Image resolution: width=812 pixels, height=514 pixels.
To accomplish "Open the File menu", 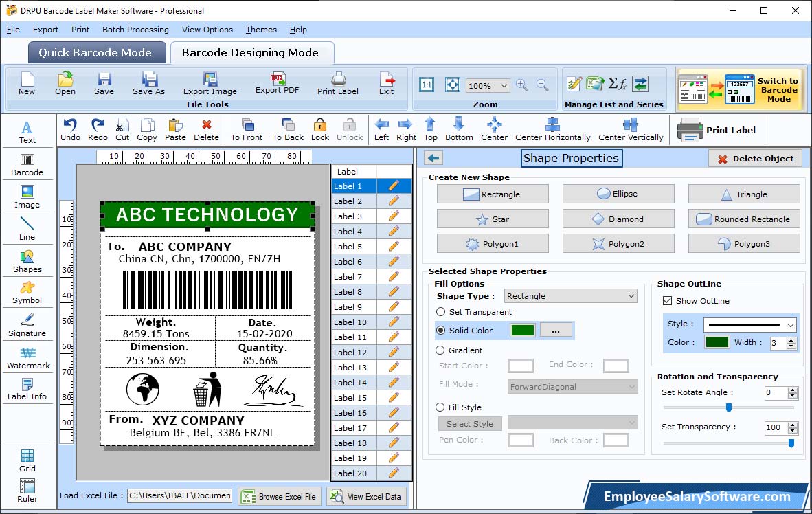I will pyautogui.click(x=13, y=30).
